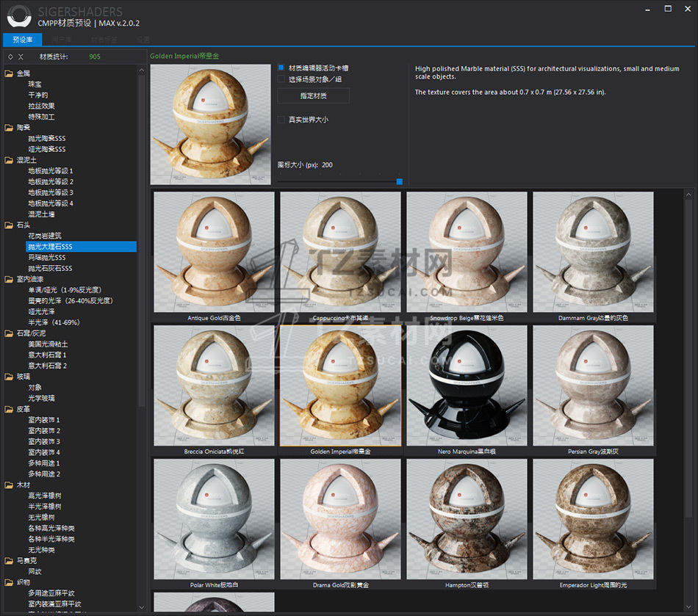Screen dimensions: 698x616
Task: Collapse the 皮革 folder
Action: 9,409
